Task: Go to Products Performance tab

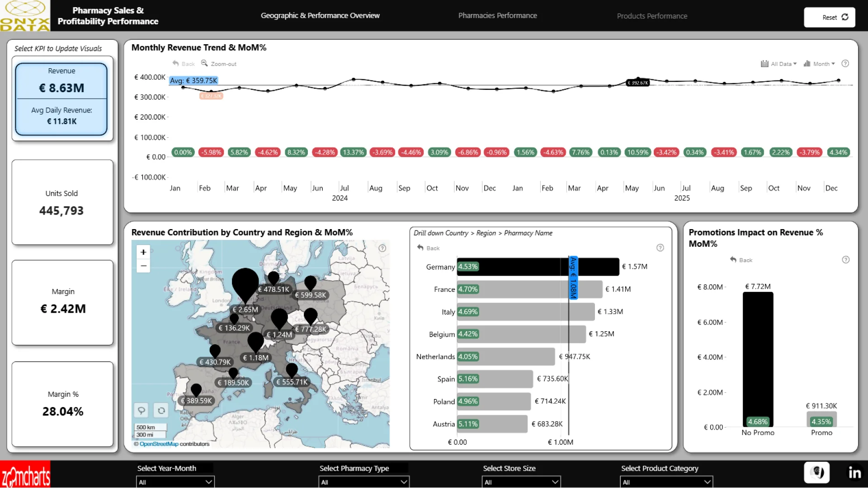Action: 651,16
